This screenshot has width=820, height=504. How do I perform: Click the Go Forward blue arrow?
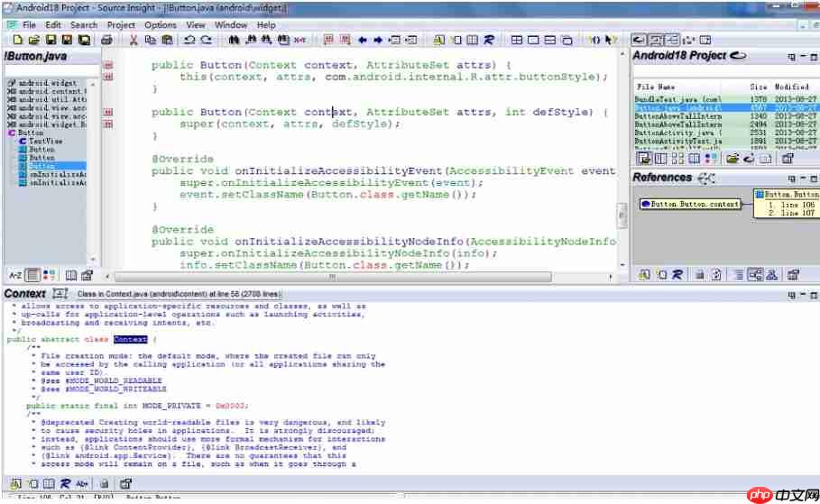[x=378, y=40]
